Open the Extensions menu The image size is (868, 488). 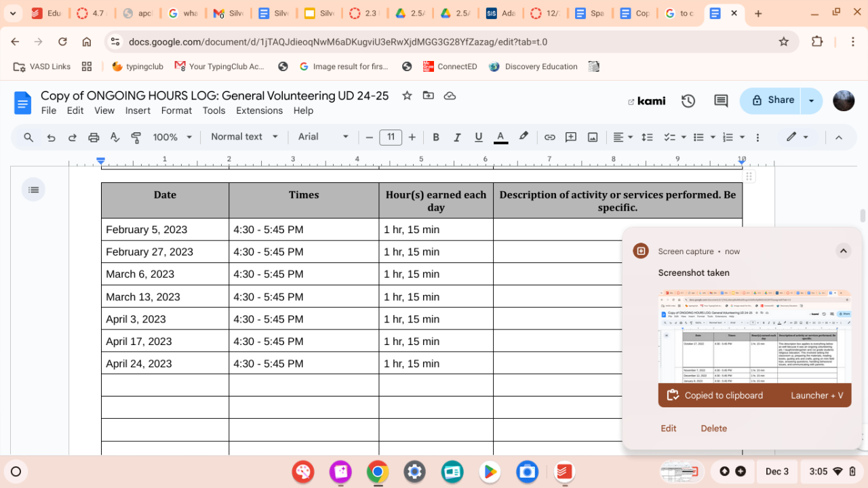pyautogui.click(x=259, y=110)
